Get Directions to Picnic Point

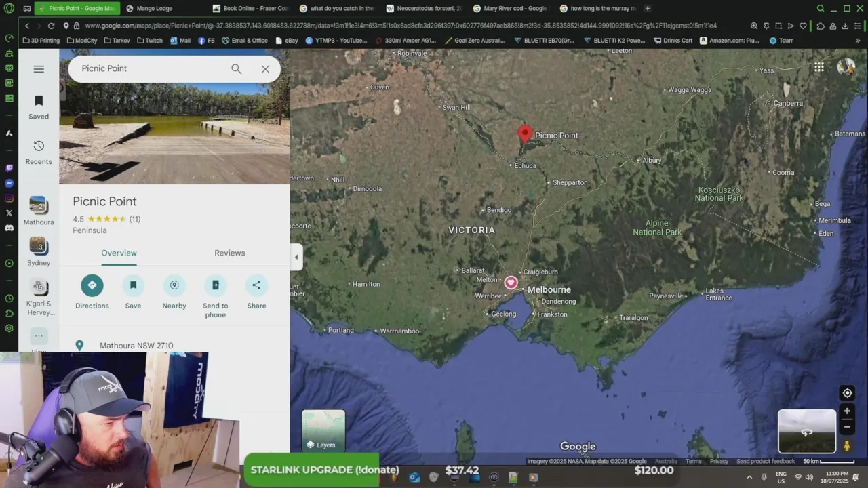click(92, 292)
